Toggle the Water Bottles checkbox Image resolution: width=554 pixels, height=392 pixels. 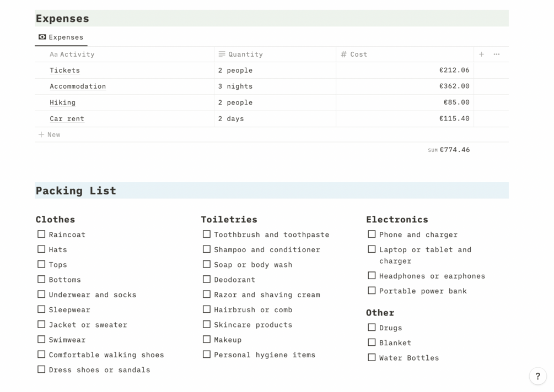[x=372, y=358]
